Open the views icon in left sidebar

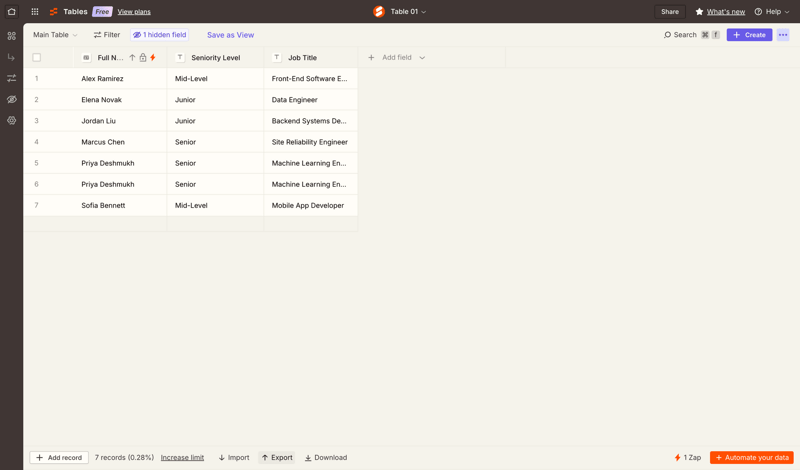coord(11,36)
